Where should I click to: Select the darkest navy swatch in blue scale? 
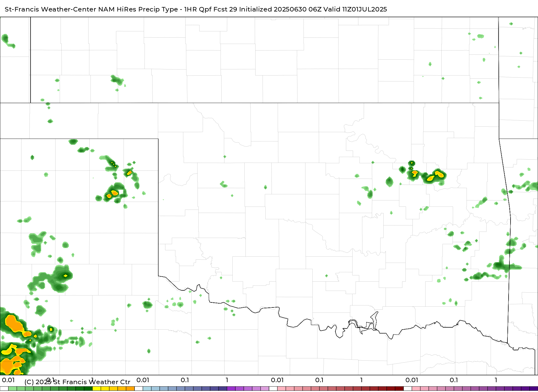tap(223, 389)
